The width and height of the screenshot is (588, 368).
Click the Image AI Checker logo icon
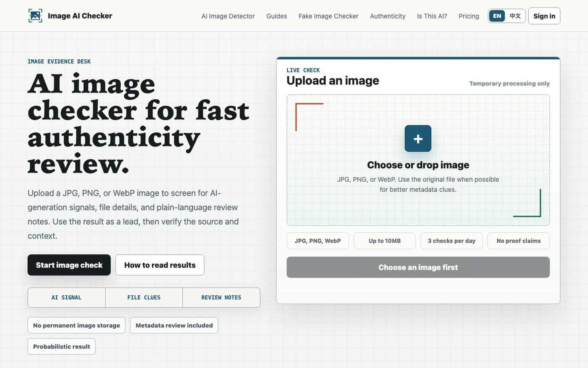point(35,16)
